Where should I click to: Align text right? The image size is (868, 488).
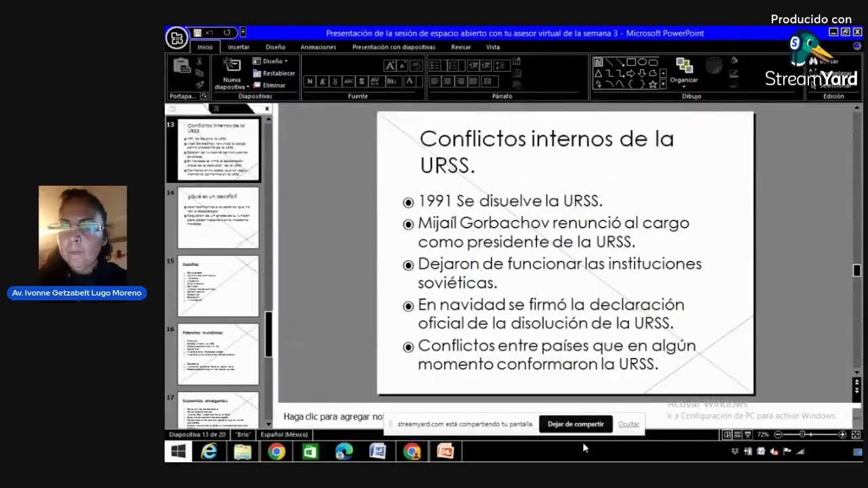click(461, 81)
